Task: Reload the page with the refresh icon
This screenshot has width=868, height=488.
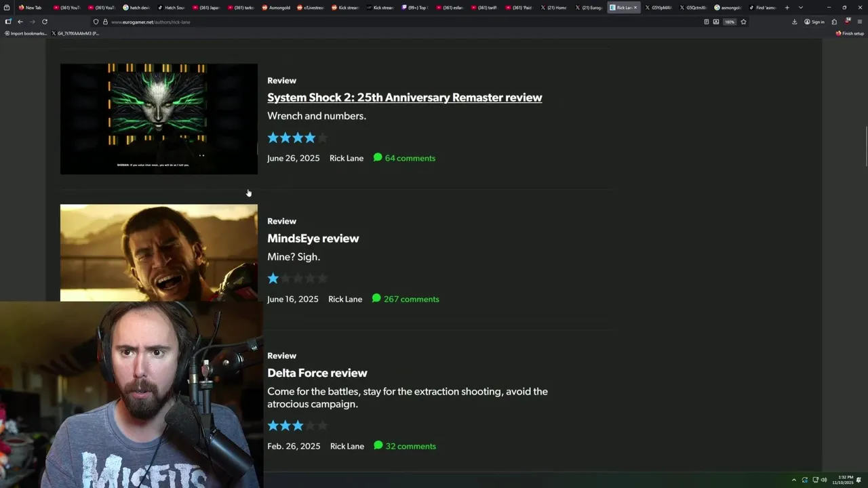Action: click(x=45, y=22)
